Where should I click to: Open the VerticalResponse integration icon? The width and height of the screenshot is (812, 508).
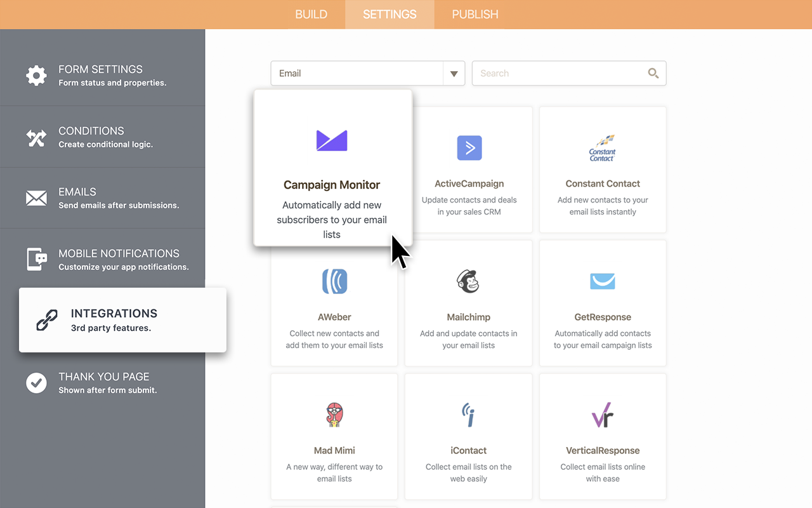point(602,415)
